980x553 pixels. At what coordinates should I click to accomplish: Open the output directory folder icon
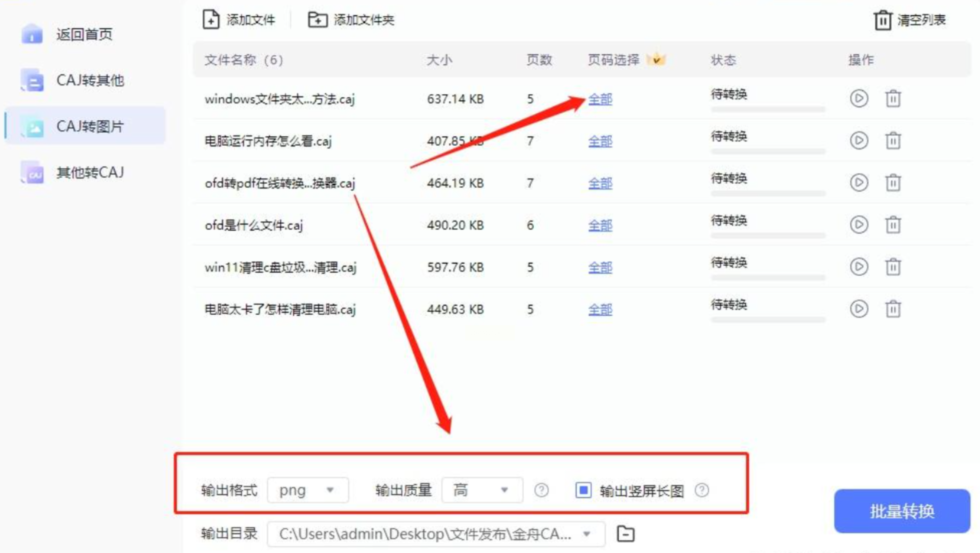[625, 534]
